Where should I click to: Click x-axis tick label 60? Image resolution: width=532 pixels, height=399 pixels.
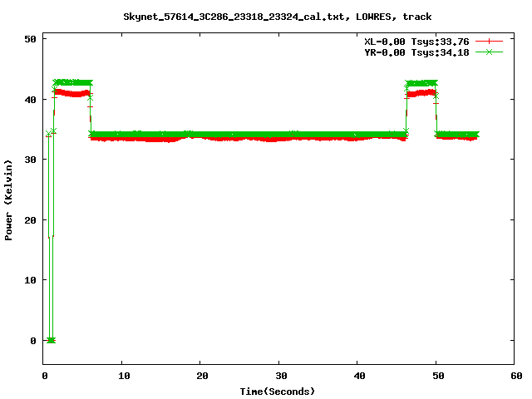pos(516,376)
